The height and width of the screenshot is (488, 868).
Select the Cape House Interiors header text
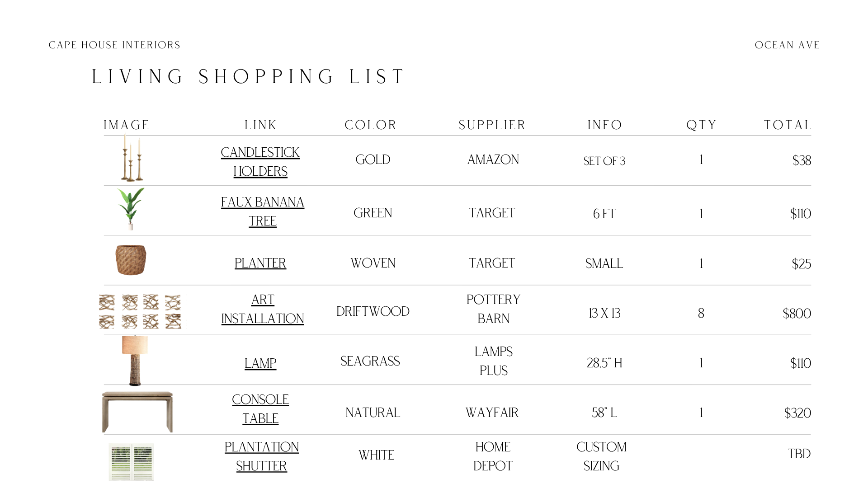click(x=114, y=45)
